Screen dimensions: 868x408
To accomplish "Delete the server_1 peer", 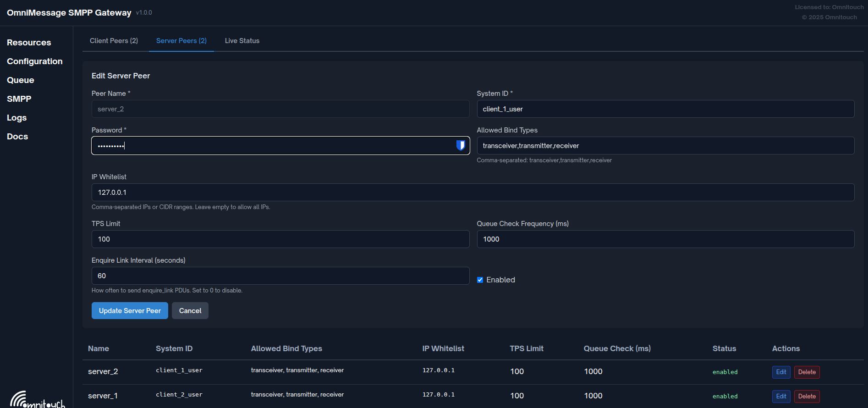I will pos(807,397).
